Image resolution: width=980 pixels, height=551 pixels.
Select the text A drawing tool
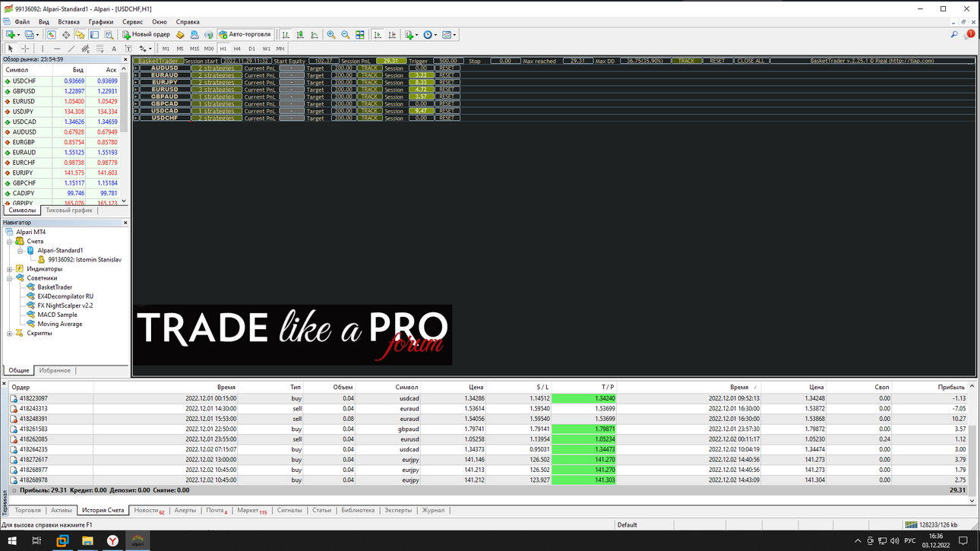(x=114, y=49)
